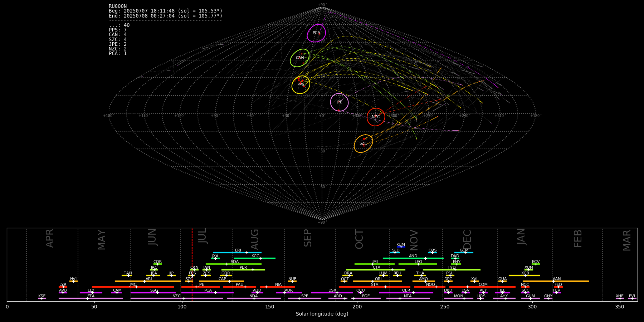
Task: Click the HYD shower bar in timeline
Action: [452, 270]
